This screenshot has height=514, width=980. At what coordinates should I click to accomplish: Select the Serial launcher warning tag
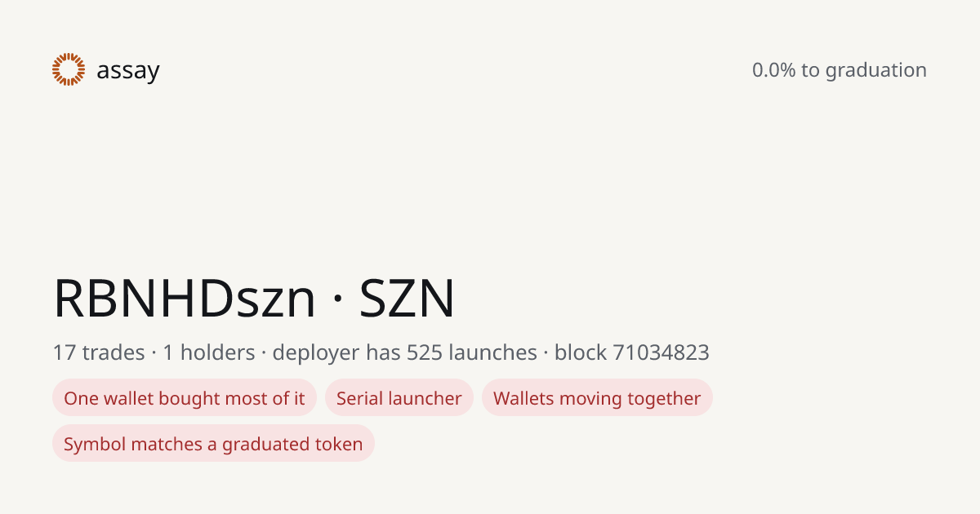399,398
